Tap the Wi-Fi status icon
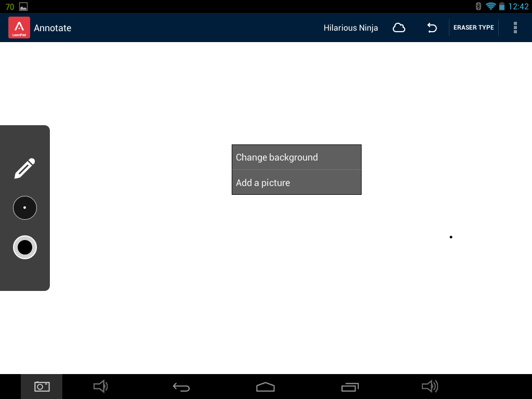 tap(490, 6)
